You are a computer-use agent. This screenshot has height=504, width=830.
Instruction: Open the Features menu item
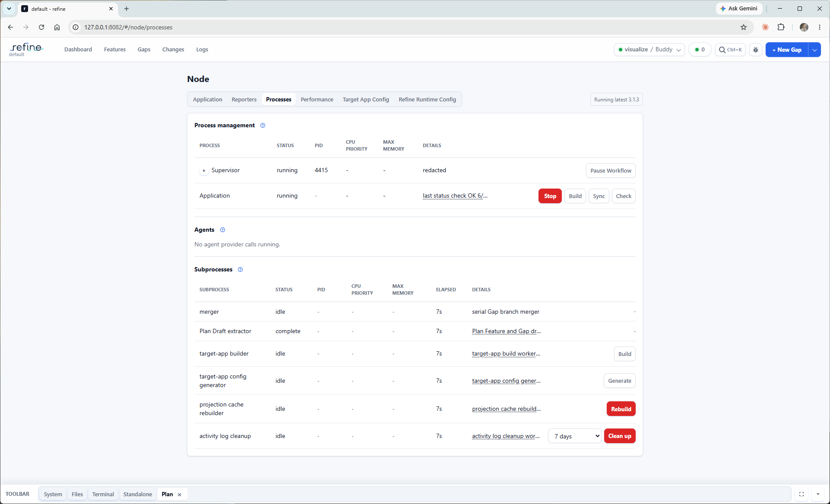[x=115, y=50]
